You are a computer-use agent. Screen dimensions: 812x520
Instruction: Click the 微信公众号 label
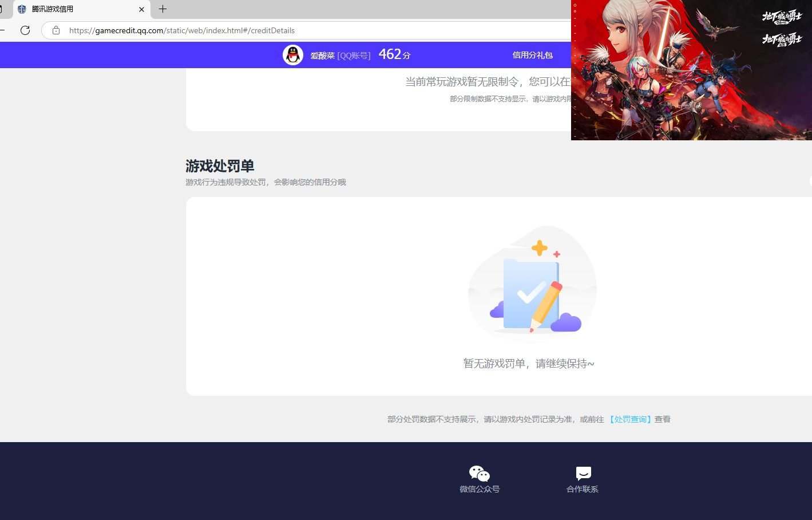tap(480, 489)
